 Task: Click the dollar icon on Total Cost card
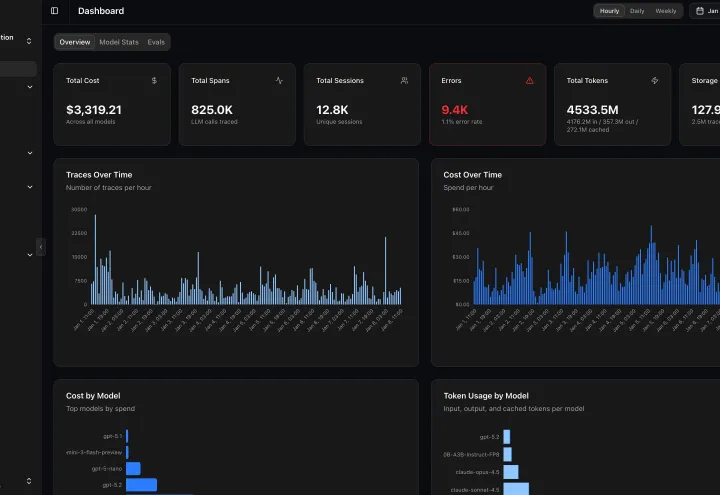pos(154,80)
